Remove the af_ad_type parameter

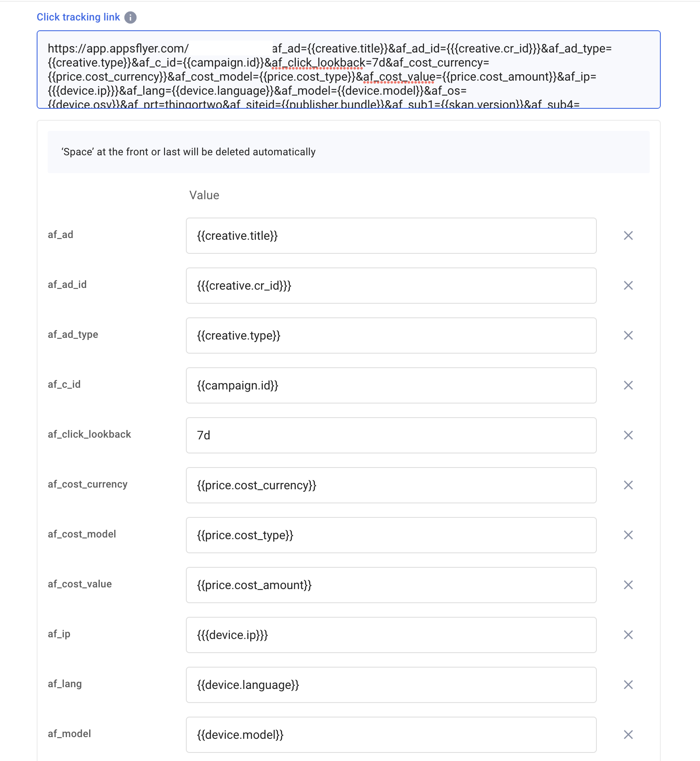628,335
